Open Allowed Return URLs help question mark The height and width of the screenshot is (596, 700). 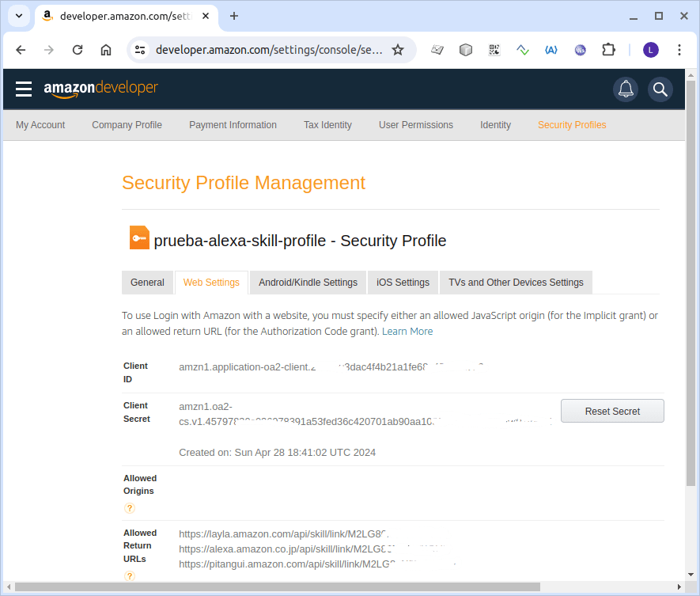(x=130, y=576)
